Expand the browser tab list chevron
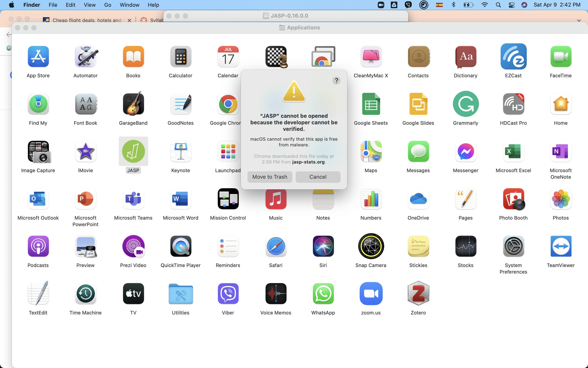Image resolution: width=588 pixels, height=368 pixels. tap(579, 20)
